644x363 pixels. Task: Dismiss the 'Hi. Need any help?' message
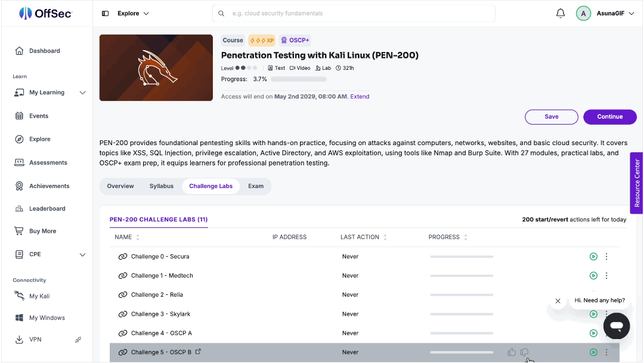(558, 301)
